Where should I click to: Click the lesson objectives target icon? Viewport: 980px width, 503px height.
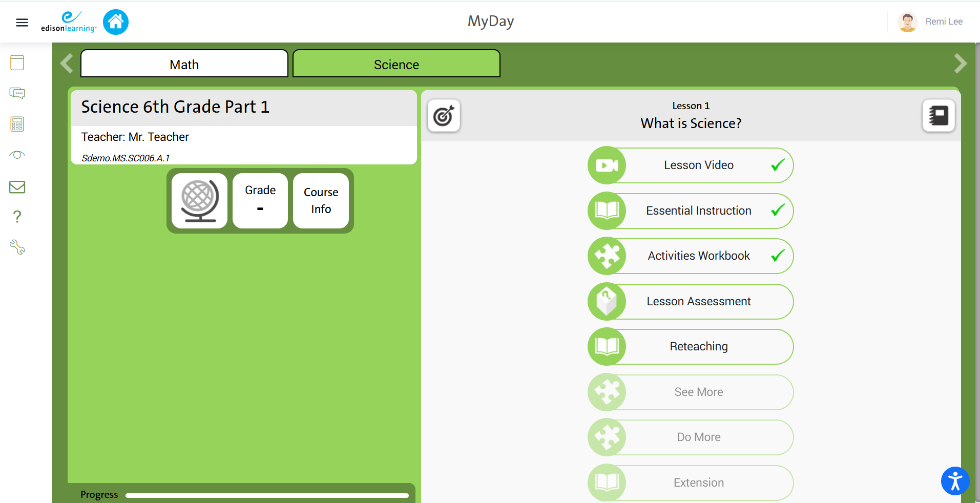444,116
